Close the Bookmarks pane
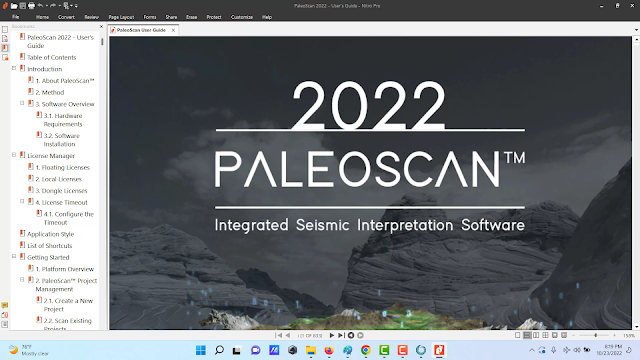Image resolution: width=640 pixels, height=360 pixels. coord(101,27)
